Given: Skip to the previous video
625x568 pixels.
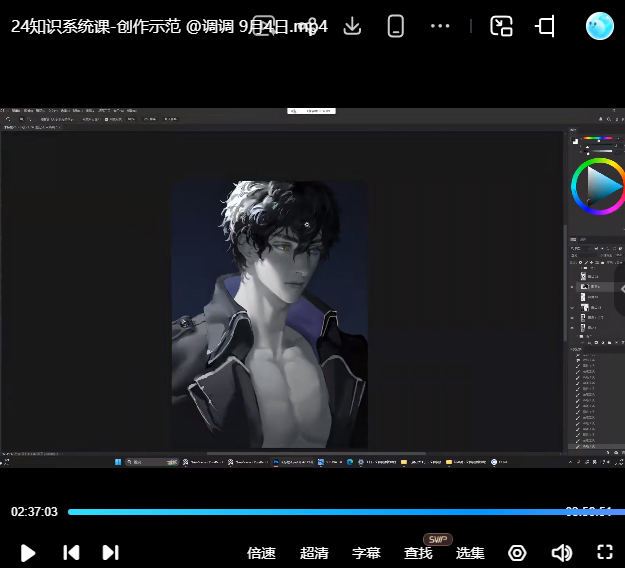Looking at the screenshot, I should pyautogui.click(x=71, y=553).
